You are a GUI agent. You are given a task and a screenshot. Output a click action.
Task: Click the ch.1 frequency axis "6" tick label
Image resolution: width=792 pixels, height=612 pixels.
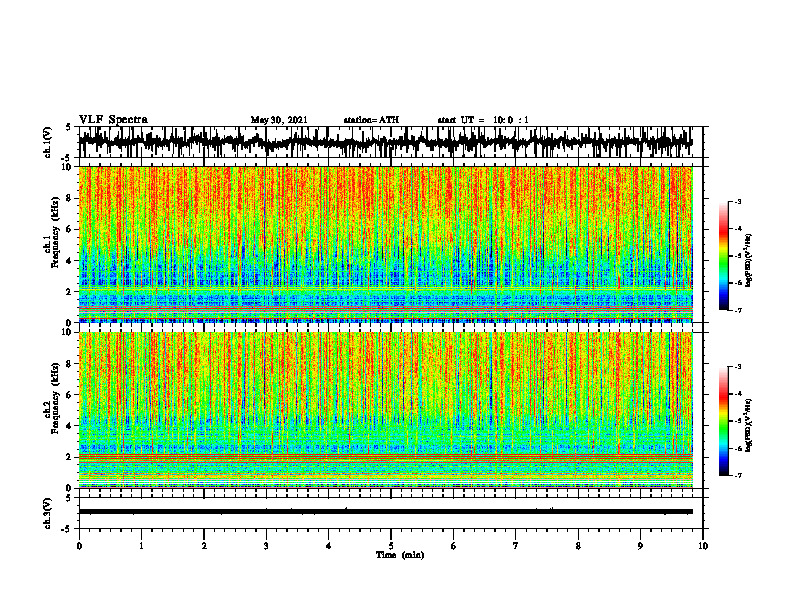[x=69, y=229]
